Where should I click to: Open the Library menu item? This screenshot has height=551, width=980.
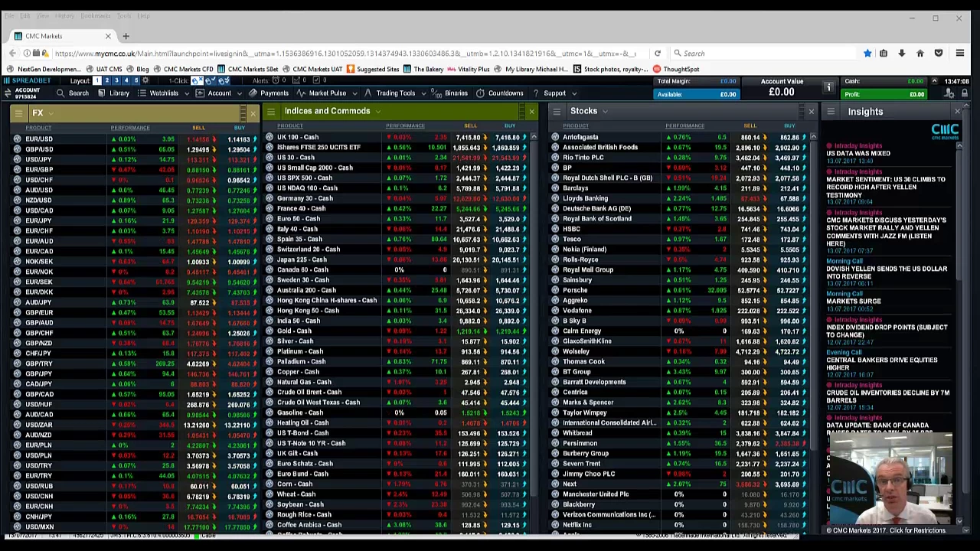pyautogui.click(x=113, y=93)
